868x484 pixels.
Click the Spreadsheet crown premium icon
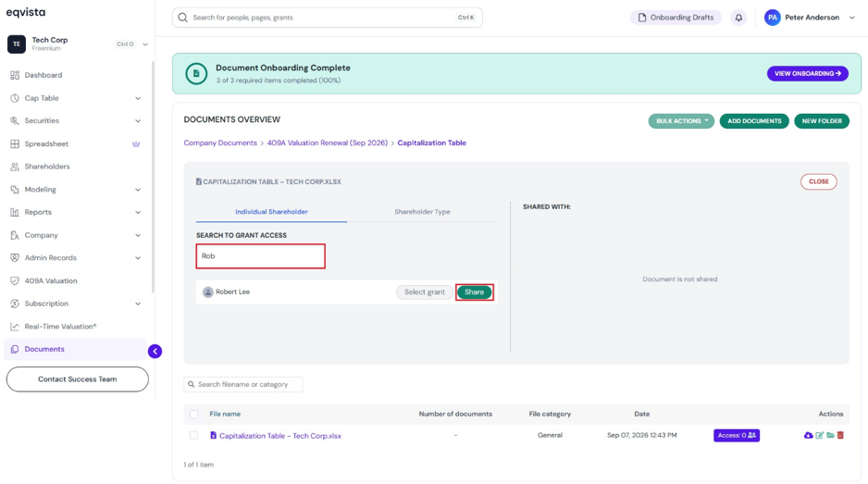[136, 144]
